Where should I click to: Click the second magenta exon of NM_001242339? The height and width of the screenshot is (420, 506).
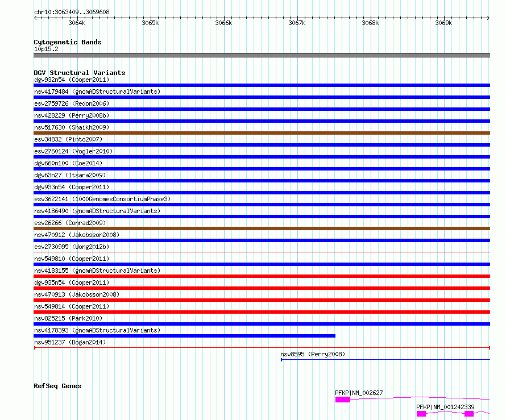tap(469, 414)
